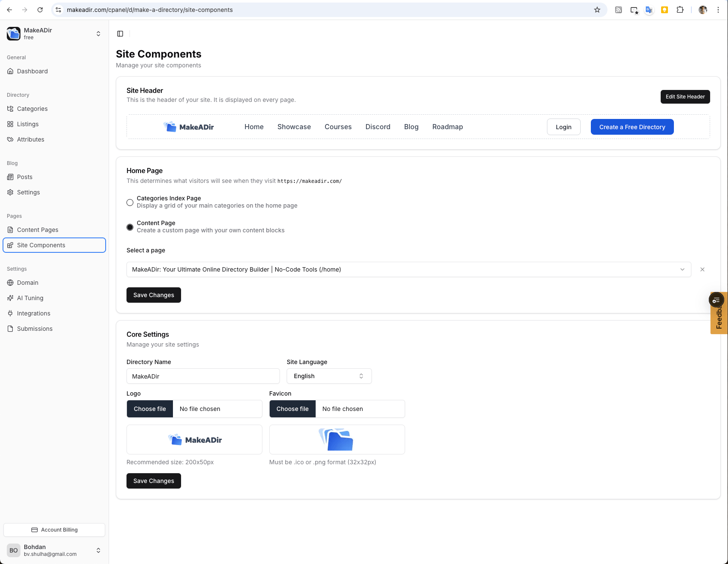
Task: Open the Google Translate extension icon
Action: (649, 10)
